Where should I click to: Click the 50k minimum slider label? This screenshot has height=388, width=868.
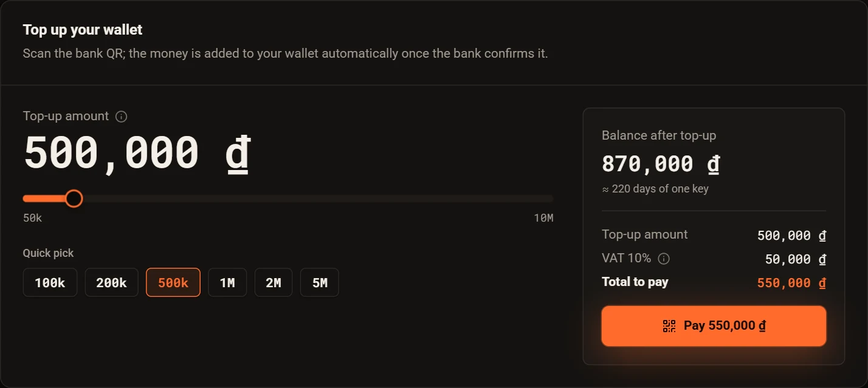(32, 218)
